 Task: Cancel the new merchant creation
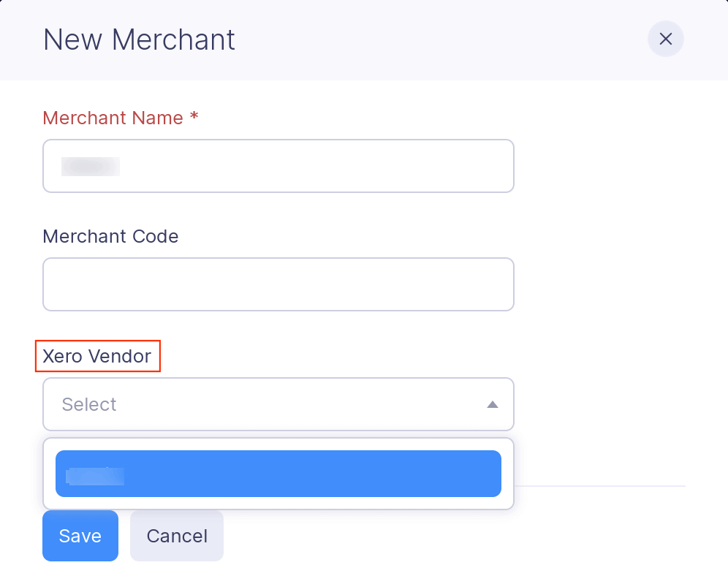176,536
